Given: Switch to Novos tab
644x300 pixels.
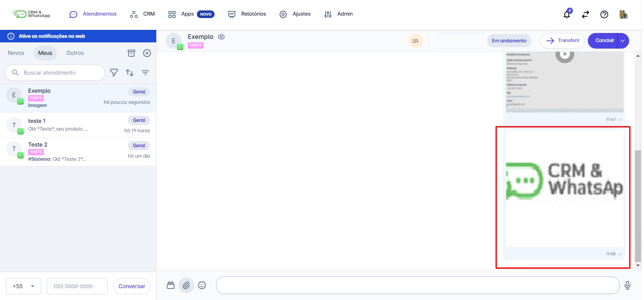Looking at the screenshot, I should click(16, 53).
